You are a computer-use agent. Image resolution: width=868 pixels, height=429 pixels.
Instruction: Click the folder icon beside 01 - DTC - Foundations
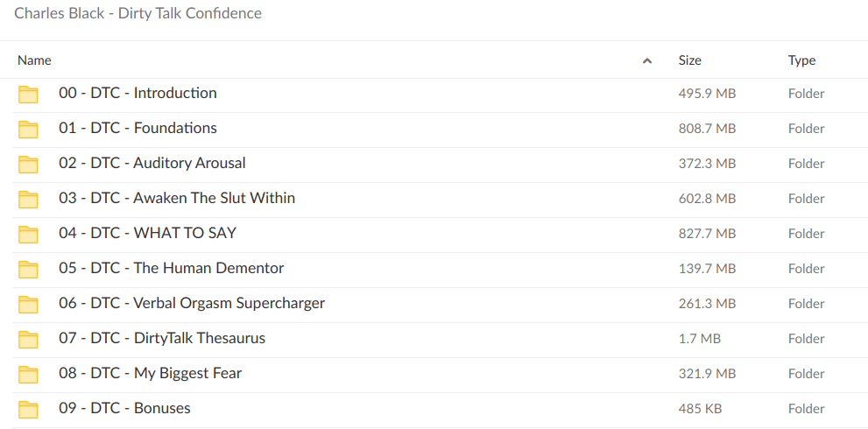(28, 130)
